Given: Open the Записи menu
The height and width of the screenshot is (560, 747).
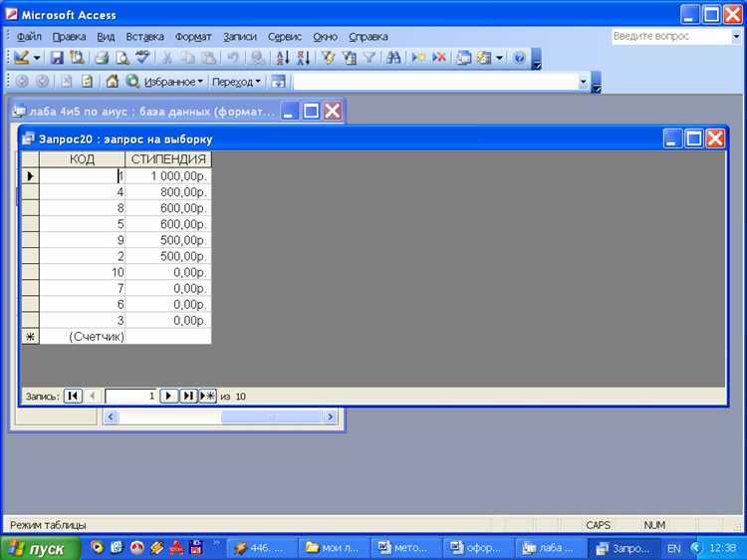Looking at the screenshot, I should click(240, 37).
